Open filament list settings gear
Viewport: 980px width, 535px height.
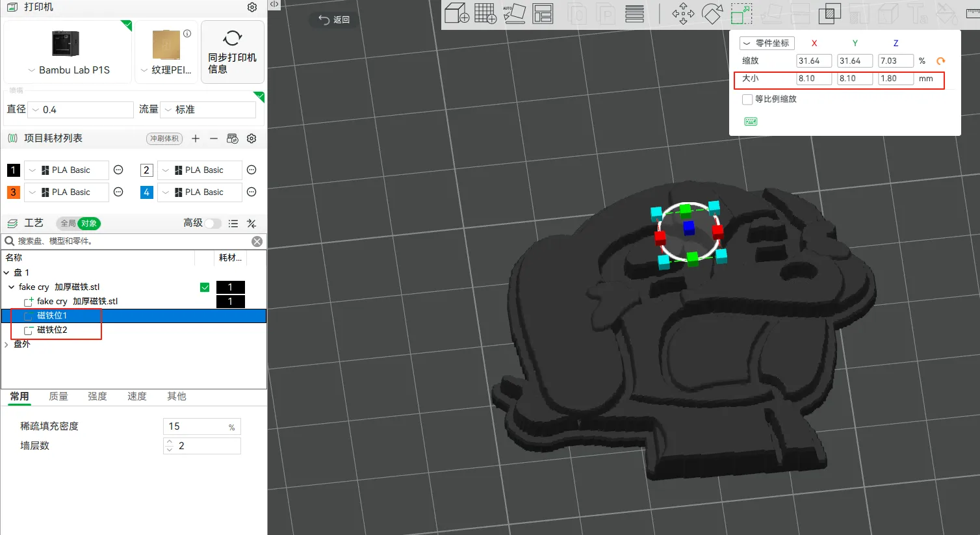pyautogui.click(x=251, y=138)
